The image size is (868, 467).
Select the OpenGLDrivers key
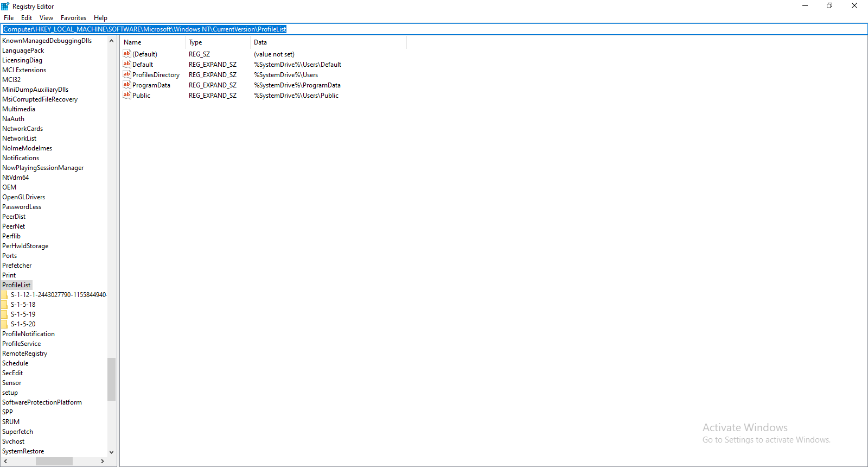click(23, 197)
